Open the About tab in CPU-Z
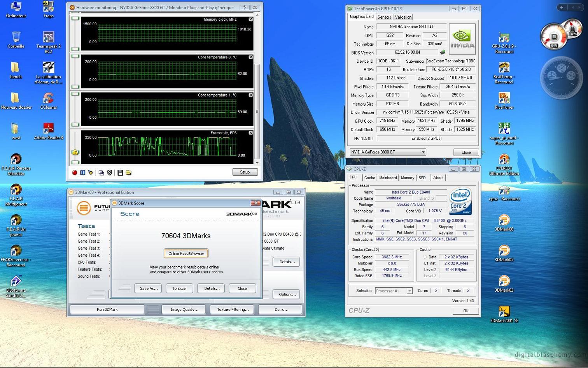588x368 pixels. pyautogui.click(x=438, y=178)
